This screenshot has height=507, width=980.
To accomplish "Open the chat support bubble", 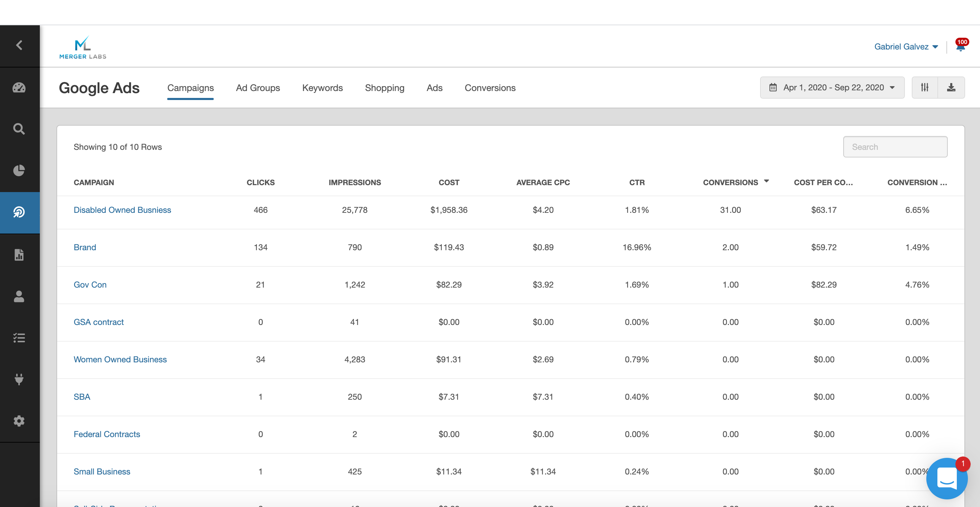I will coord(947,478).
